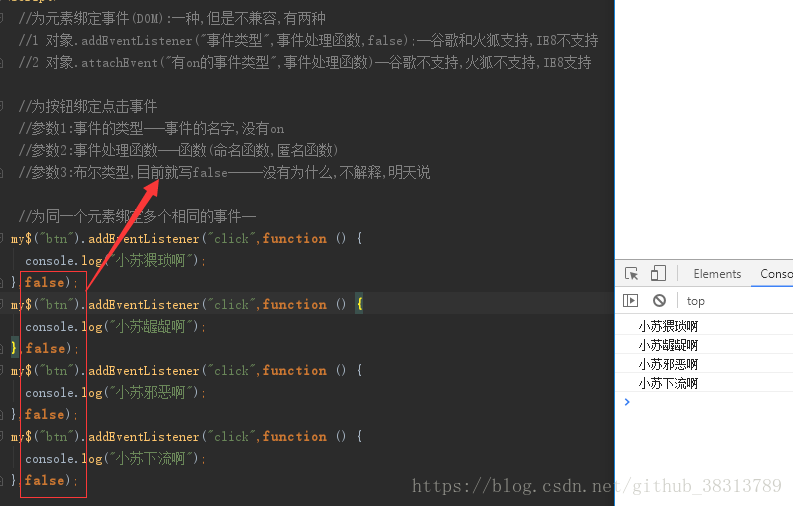Click the console prompt chevron input
This screenshot has width=793, height=506.
(627, 402)
